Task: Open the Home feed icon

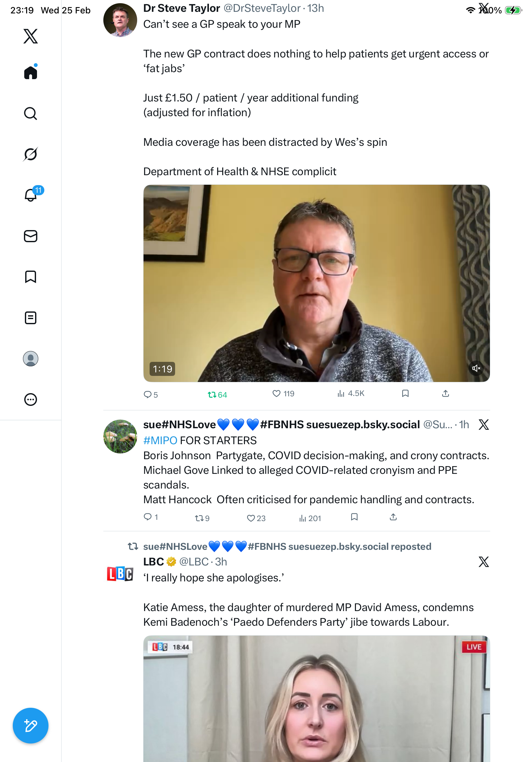Action: point(31,72)
